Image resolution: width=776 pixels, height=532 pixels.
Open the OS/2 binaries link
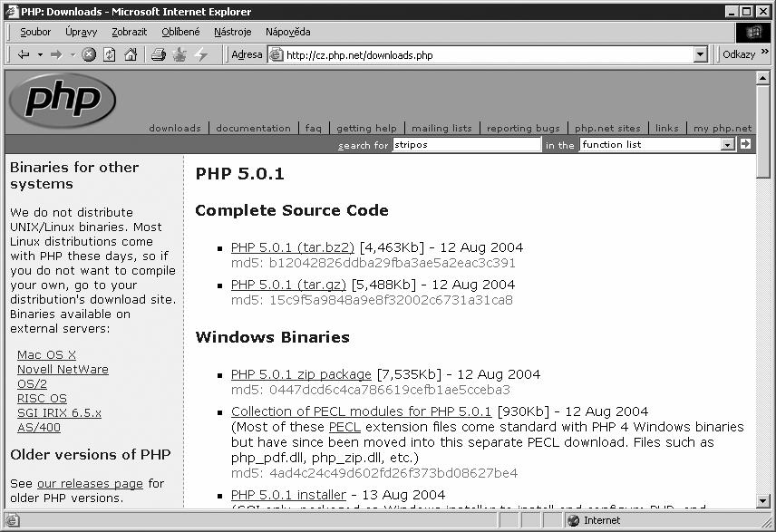coord(32,384)
